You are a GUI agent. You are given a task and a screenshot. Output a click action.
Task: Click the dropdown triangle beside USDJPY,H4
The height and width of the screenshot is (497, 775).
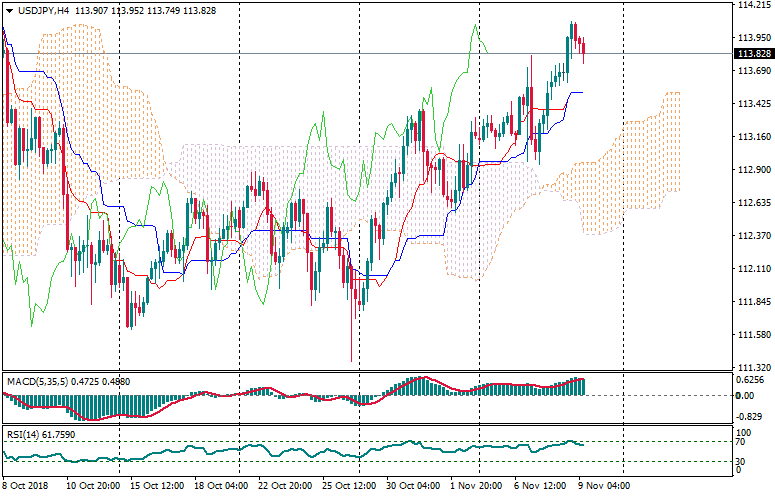9,10
